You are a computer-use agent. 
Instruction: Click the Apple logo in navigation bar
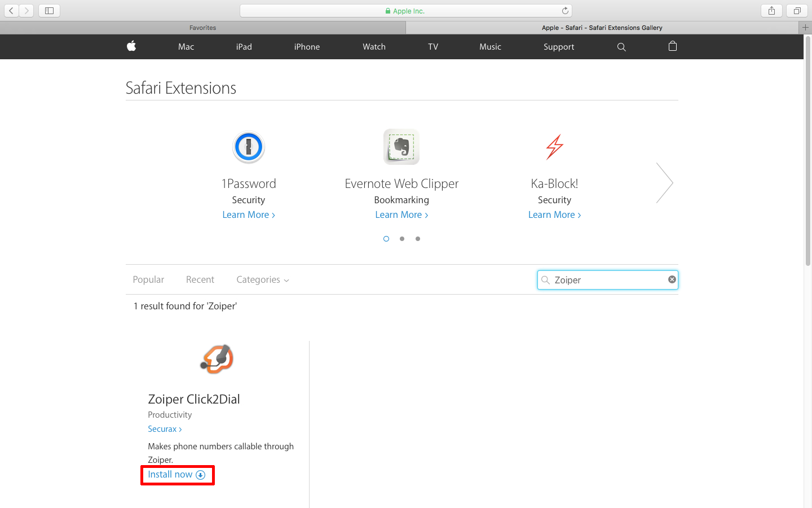pos(131,46)
